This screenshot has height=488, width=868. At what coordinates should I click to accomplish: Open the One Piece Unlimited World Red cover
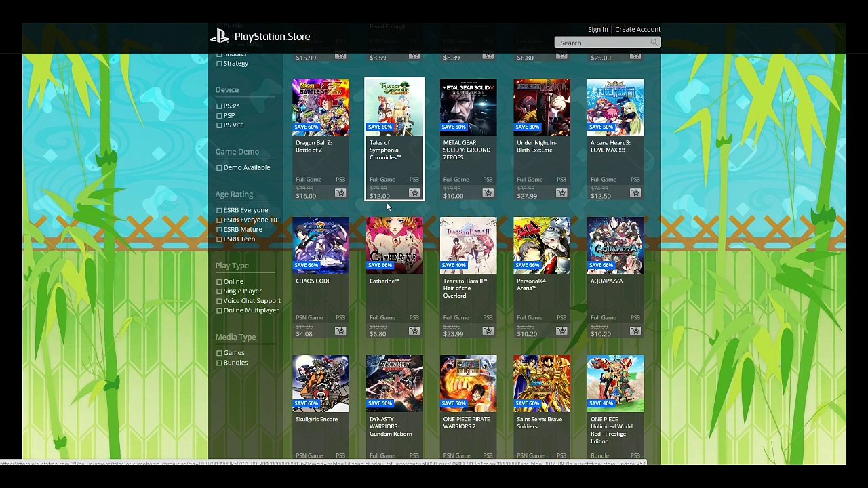(x=616, y=384)
